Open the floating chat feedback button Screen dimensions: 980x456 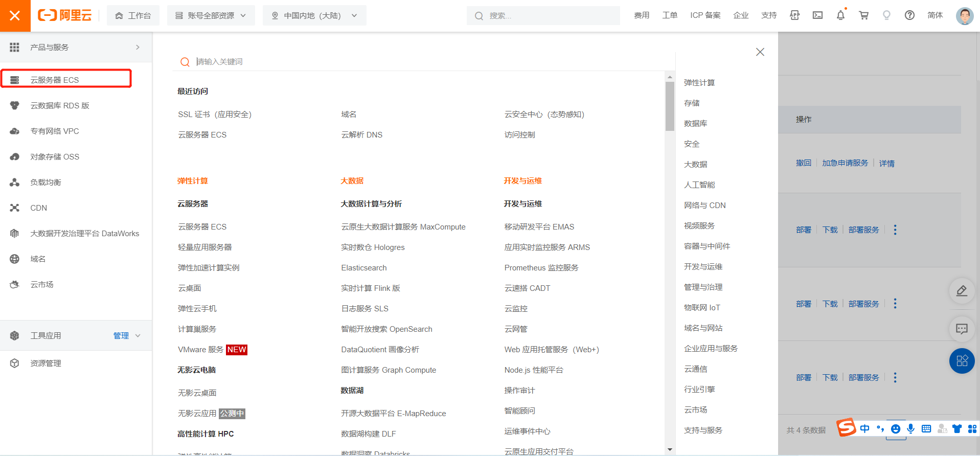click(962, 329)
